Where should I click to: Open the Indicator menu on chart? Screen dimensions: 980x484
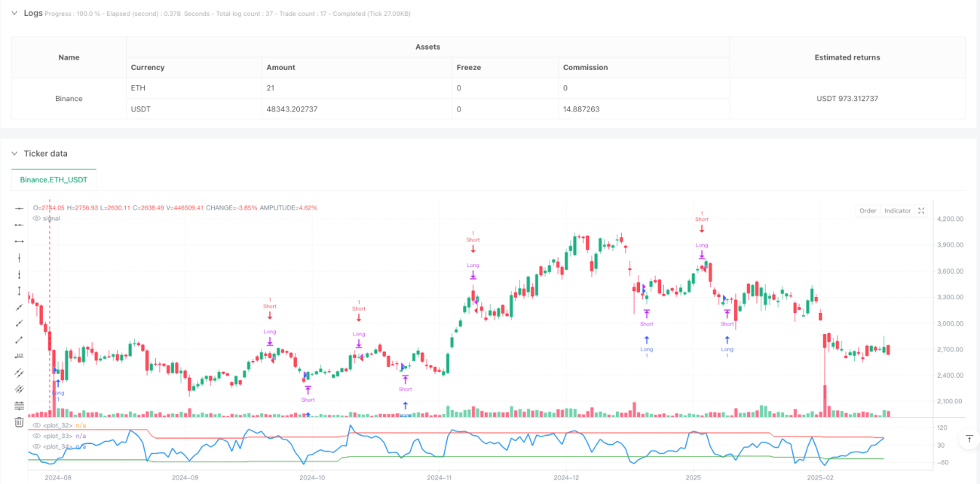(897, 211)
